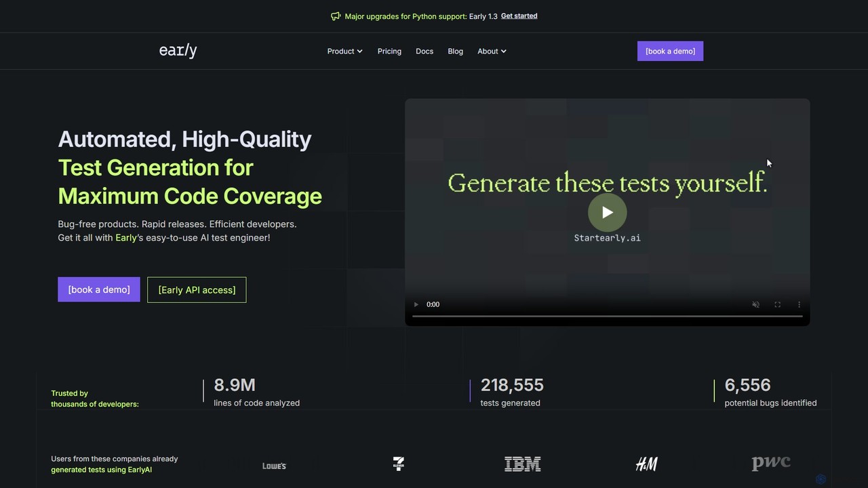Click the Get started link in the banner
The width and height of the screenshot is (868, 488).
pos(519,16)
